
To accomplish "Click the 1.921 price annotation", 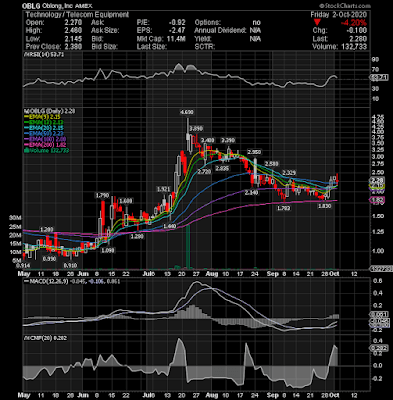I will pyautogui.click(x=164, y=189).
